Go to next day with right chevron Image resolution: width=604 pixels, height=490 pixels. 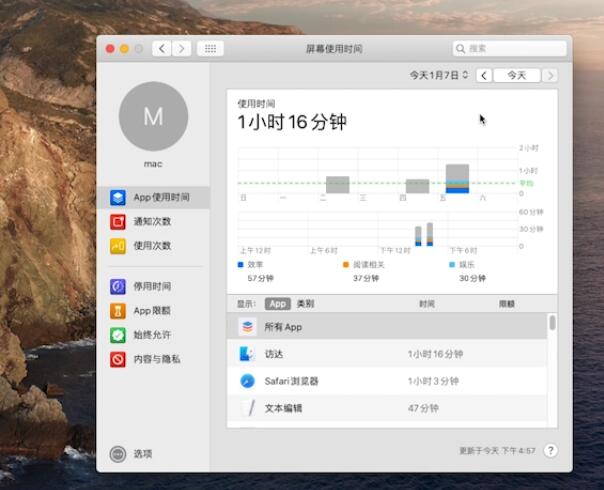click(x=550, y=75)
